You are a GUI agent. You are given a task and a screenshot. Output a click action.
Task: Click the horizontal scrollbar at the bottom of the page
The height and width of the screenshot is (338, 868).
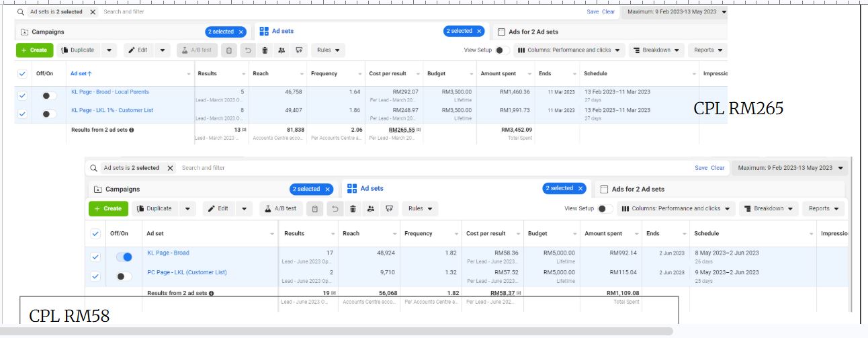pyautogui.click(x=336, y=331)
